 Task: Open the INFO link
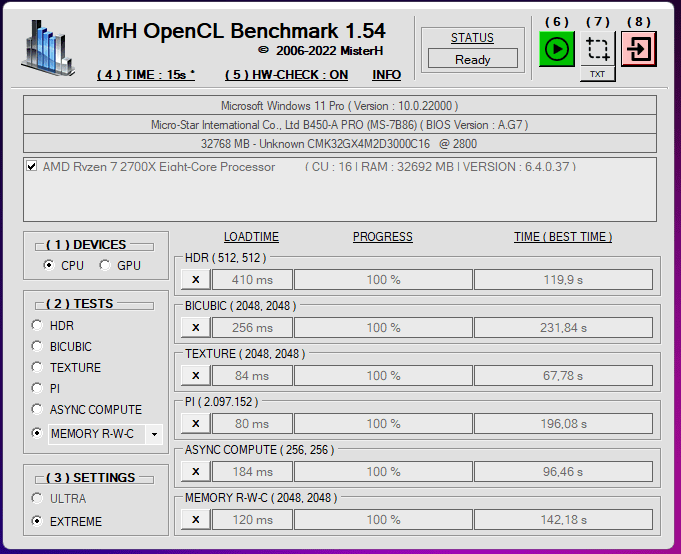click(x=387, y=75)
